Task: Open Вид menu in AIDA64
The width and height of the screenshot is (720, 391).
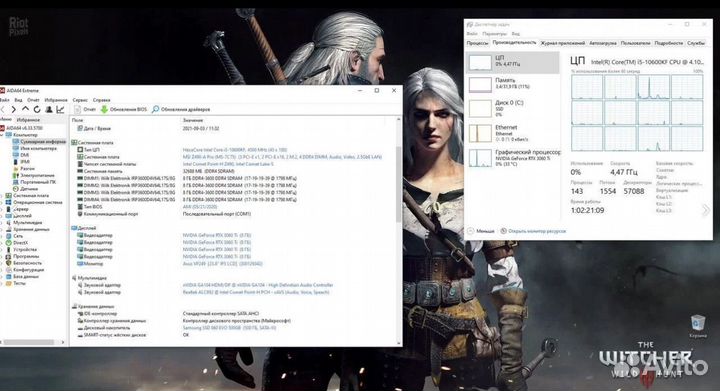Action: [x=18, y=100]
